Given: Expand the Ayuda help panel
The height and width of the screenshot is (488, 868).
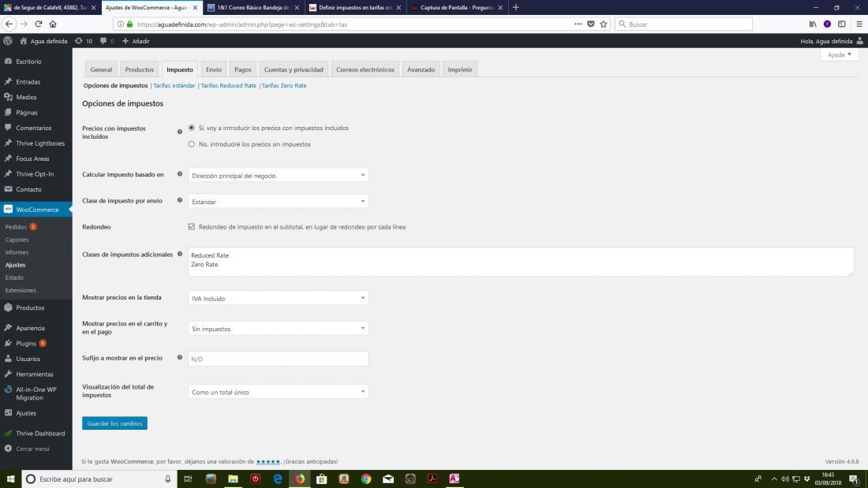Looking at the screenshot, I should coord(840,54).
